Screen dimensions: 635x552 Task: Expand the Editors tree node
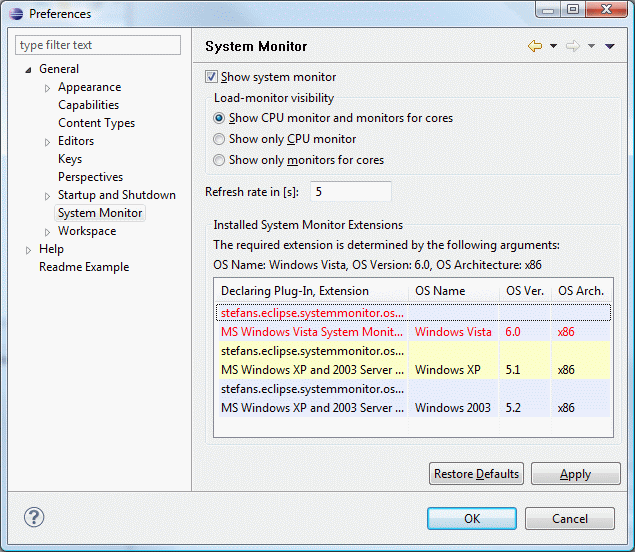47,142
